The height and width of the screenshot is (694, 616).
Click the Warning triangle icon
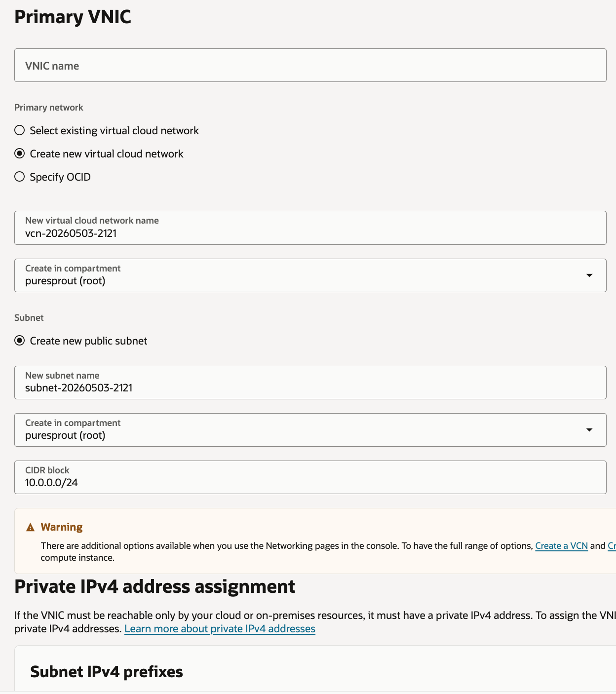click(30, 527)
